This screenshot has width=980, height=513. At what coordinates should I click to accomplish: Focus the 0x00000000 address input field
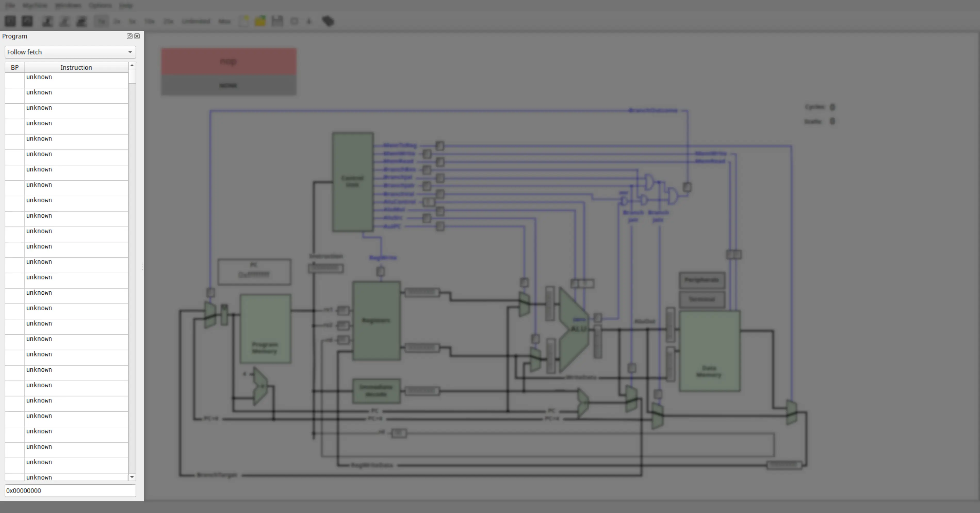[70, 491]
